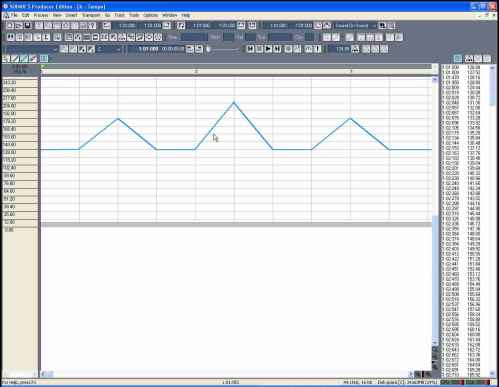Click the Play transport button
The height and width of the screenshot is (387, 499).
pyautogui.click(x=268, y=49)
